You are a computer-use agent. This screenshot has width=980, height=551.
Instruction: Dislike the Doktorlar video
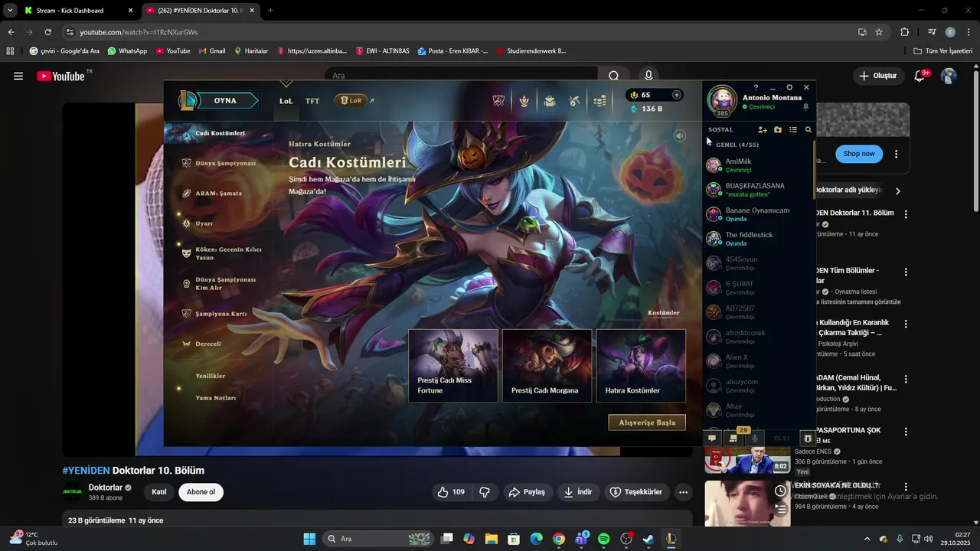tap(485, 492)
